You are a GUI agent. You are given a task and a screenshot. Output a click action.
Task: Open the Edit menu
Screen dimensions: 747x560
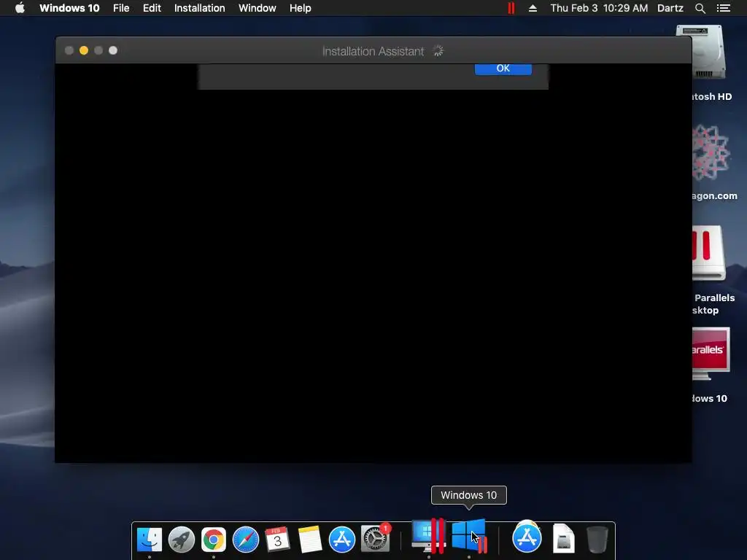click(x=152, y=8)
